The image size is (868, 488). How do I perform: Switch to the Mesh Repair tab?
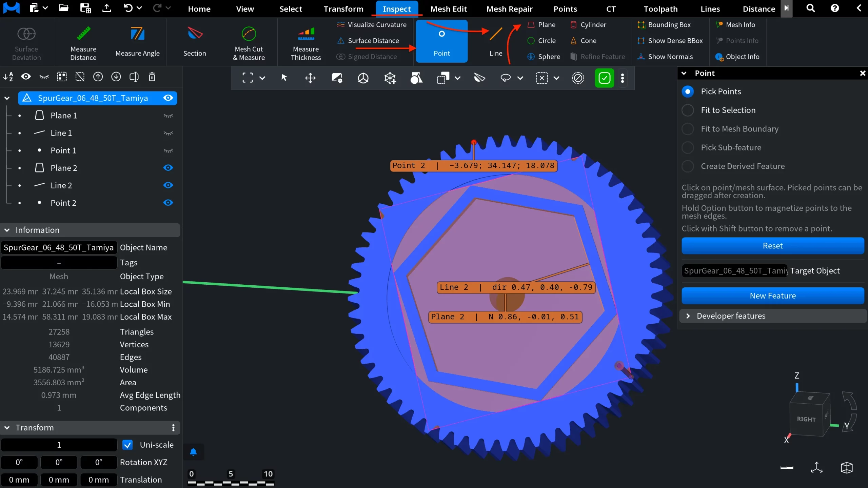pos(509,9)
